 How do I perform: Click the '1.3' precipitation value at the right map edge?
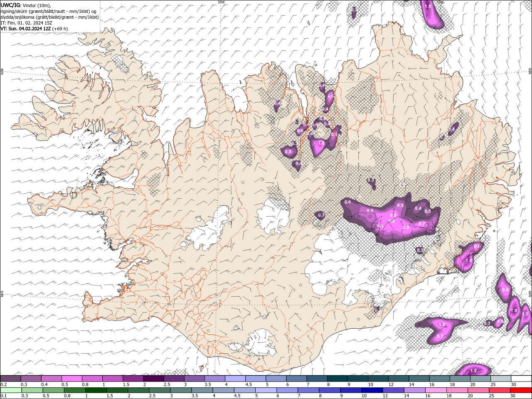point(525,314)
